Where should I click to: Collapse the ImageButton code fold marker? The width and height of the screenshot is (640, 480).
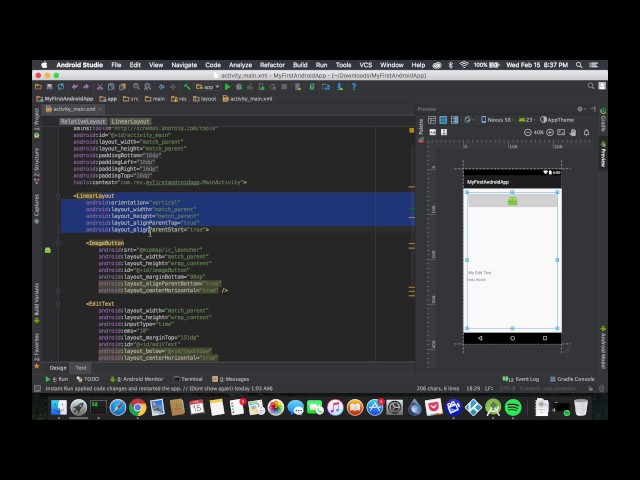58,243
